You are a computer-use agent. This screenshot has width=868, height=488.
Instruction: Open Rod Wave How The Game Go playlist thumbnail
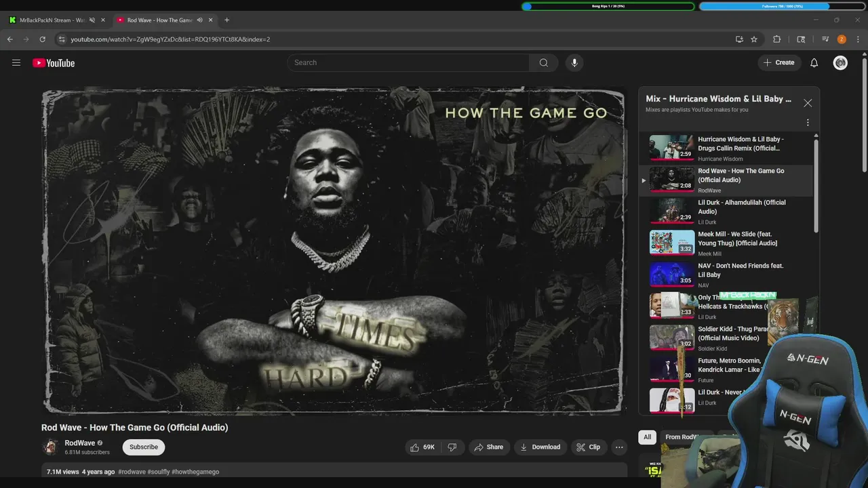pos(671,180)
